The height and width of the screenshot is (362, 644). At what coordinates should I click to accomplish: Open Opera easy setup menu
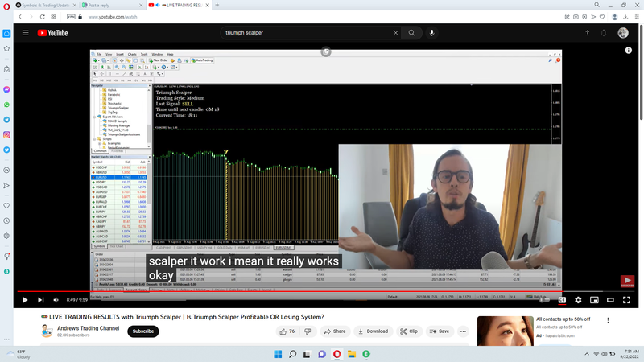637,17
